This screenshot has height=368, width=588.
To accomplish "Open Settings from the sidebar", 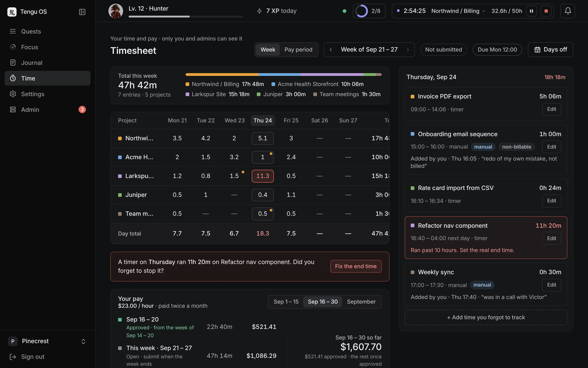I will pos(47,94).
